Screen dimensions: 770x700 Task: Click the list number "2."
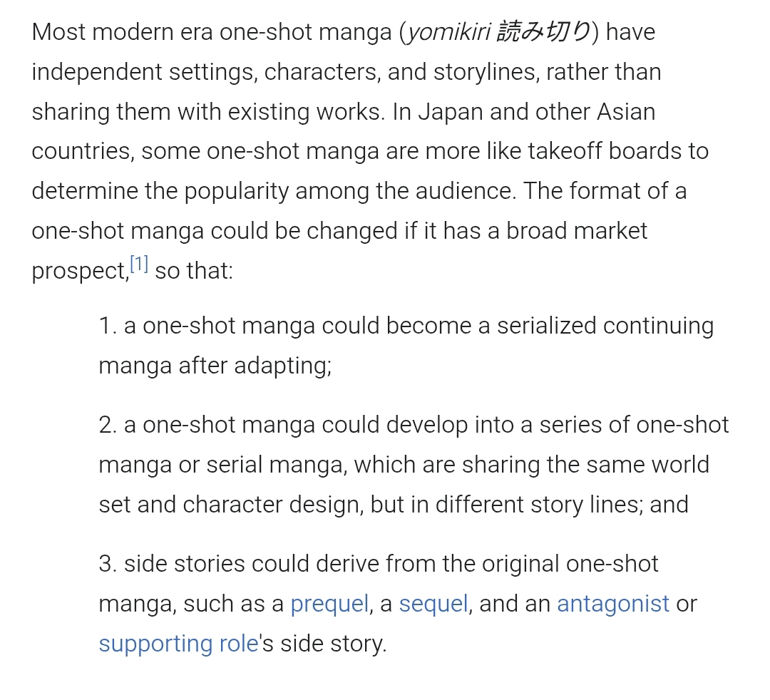[x=108, y=425]
